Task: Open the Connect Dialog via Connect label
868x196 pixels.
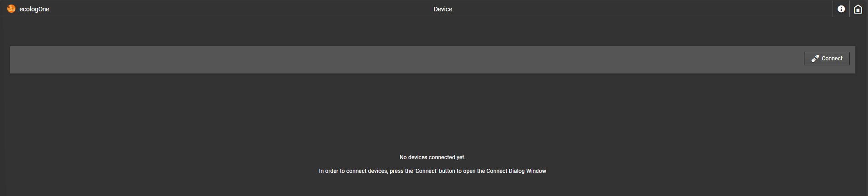Action: point(832,59)
